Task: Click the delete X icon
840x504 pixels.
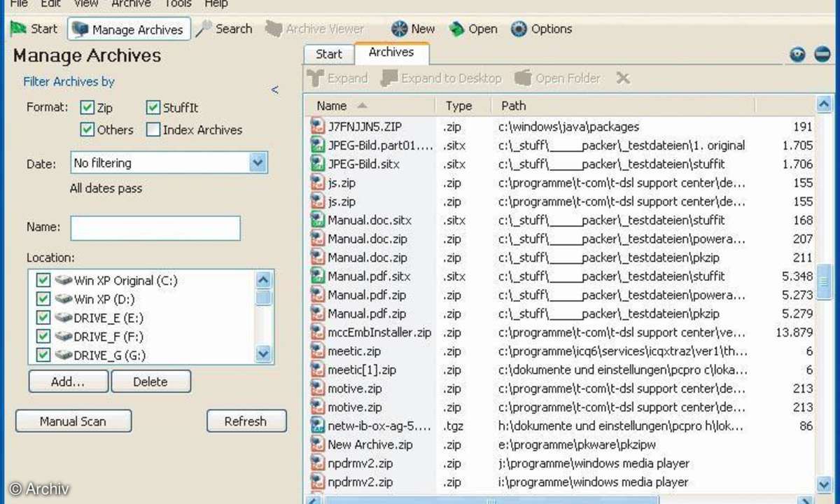Action: pos(623,78)
